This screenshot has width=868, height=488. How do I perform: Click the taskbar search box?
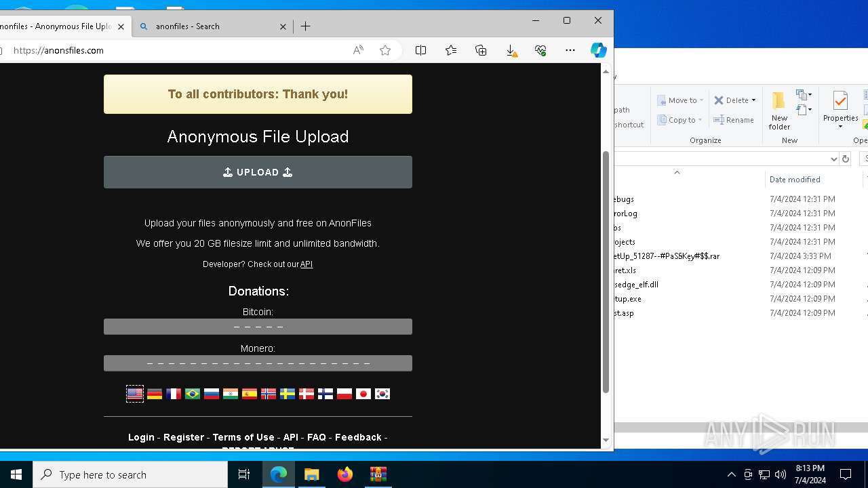pos(130,474)
